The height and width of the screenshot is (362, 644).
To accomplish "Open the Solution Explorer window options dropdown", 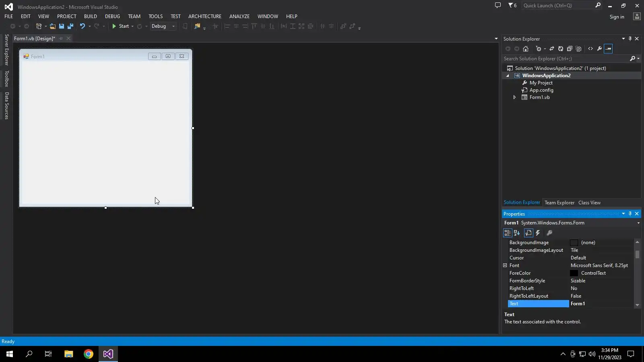I will pos(623,39).
